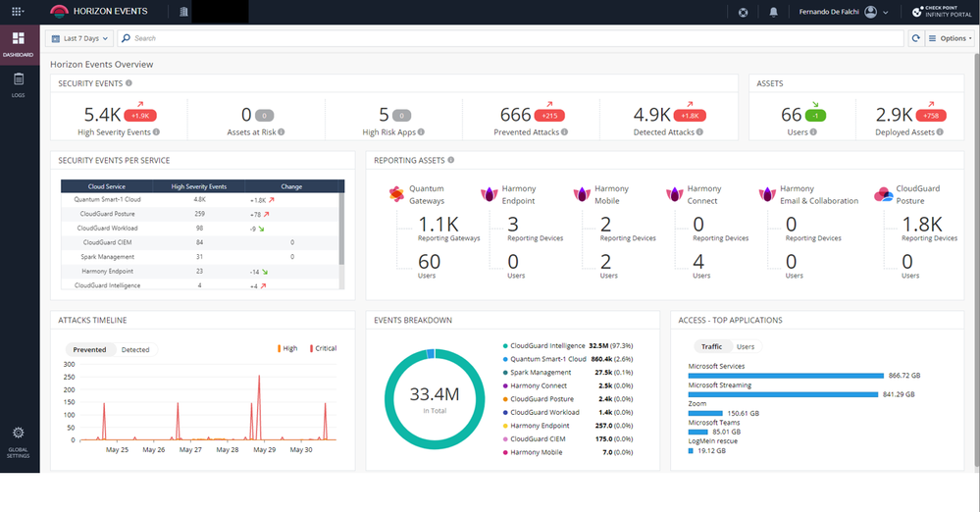Click the Horizon Events logo
This screenshot has width=980, height=512.
[59, 11]
